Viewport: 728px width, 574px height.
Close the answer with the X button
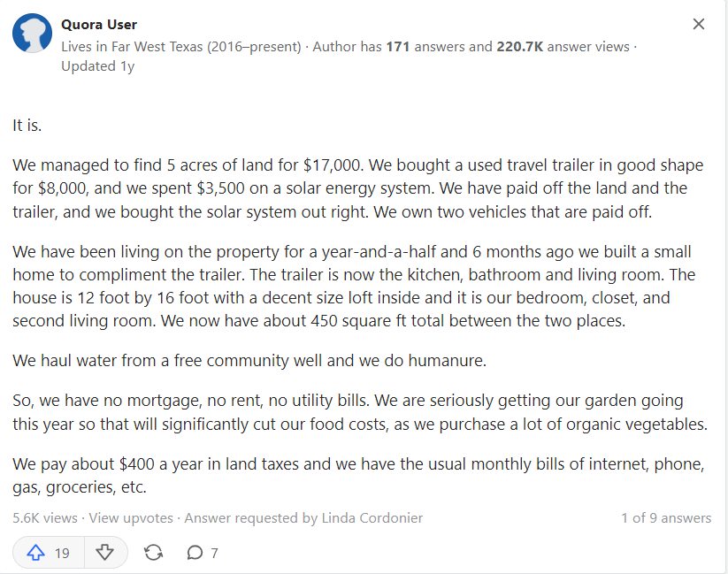(699, 25)
